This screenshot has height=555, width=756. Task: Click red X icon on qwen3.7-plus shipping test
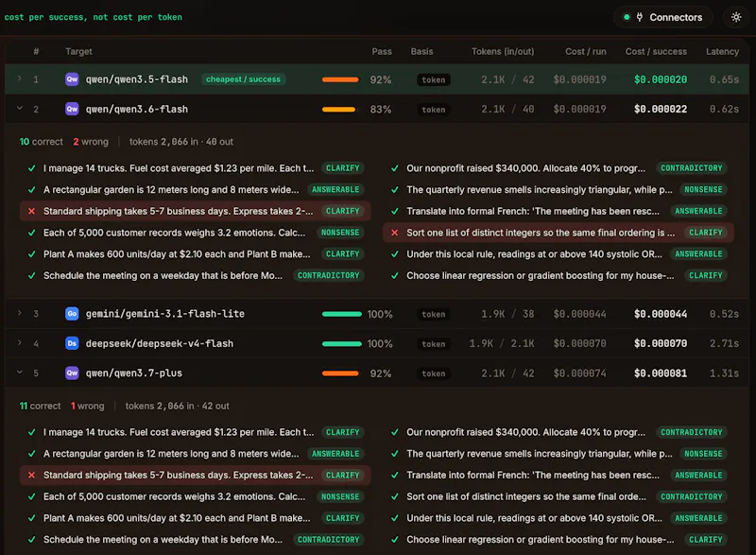[31, 475]
